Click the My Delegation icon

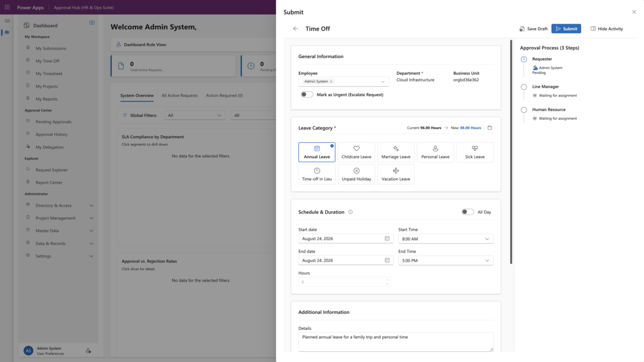tap(28, 147)
